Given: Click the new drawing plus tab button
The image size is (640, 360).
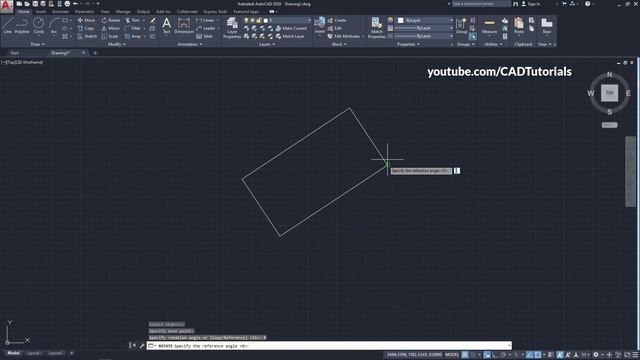Looking at the screenshot, I should click(x=95, y=53).
